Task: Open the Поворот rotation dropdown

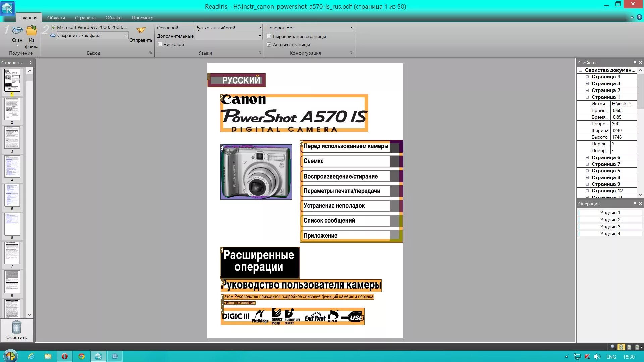Action: click(351, 28)
